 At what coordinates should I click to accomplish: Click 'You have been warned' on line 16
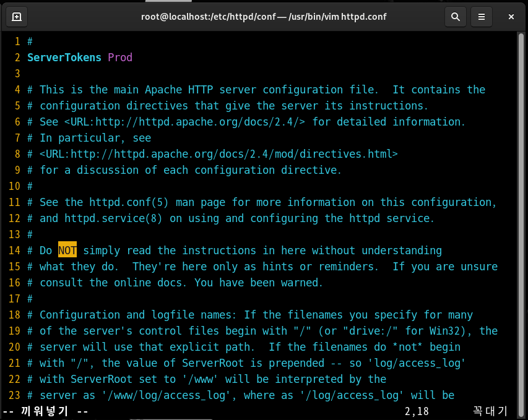point(258,283)
